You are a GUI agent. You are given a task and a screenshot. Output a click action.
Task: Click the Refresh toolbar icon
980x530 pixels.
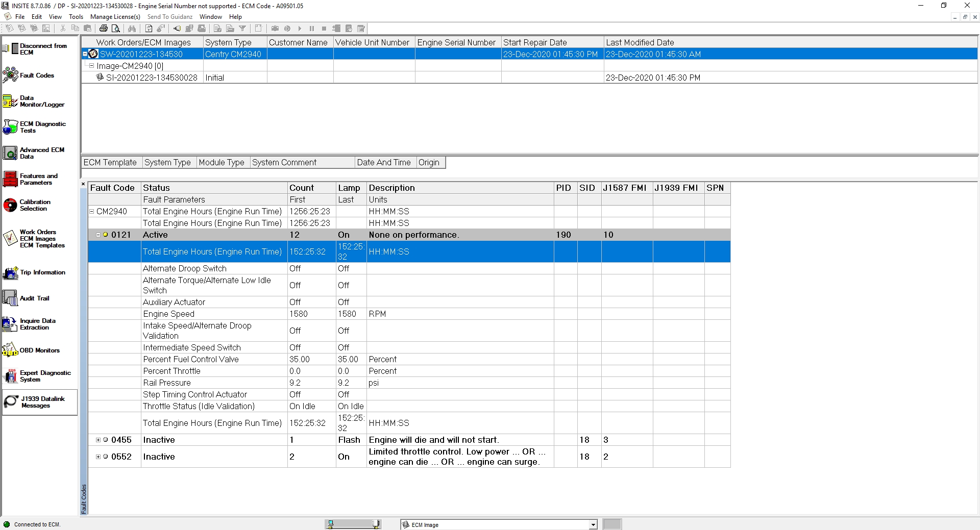(149, 29)
